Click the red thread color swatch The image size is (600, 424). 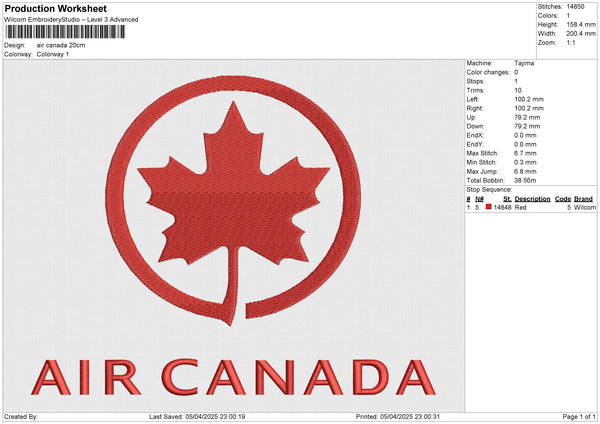pyautogui.click(x=489, y=207)
